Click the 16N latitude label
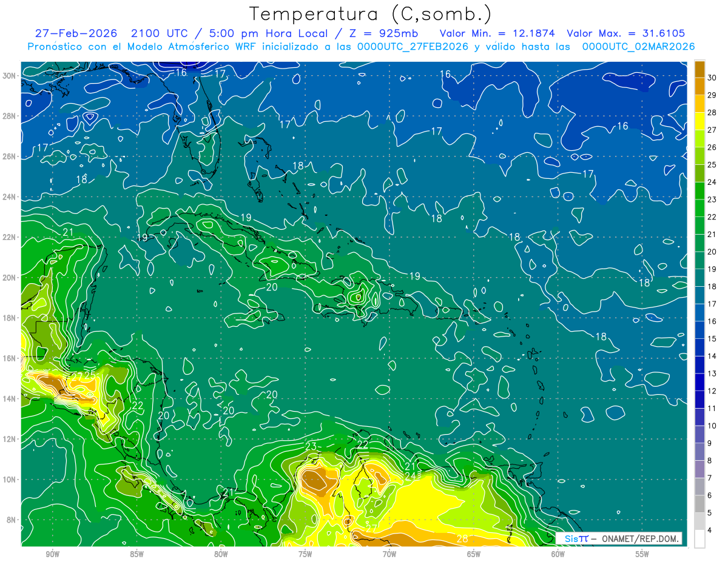 point(10,358)
